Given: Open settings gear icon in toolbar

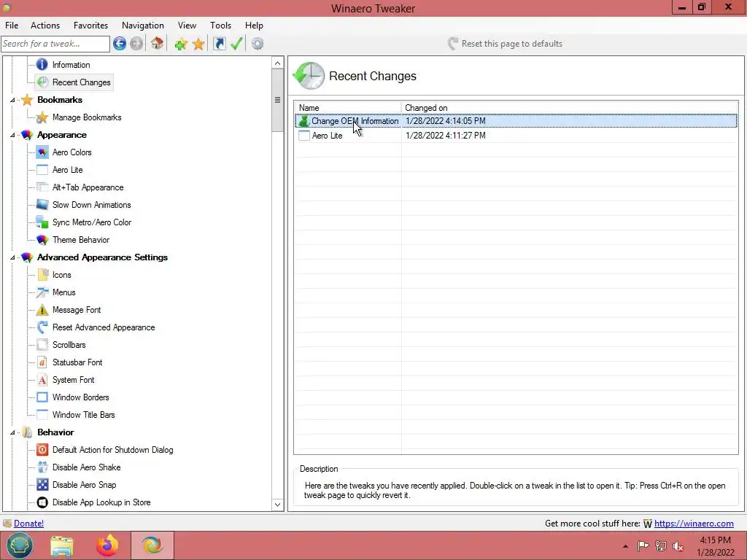Looking at the screenshot, I should [258, 44].
